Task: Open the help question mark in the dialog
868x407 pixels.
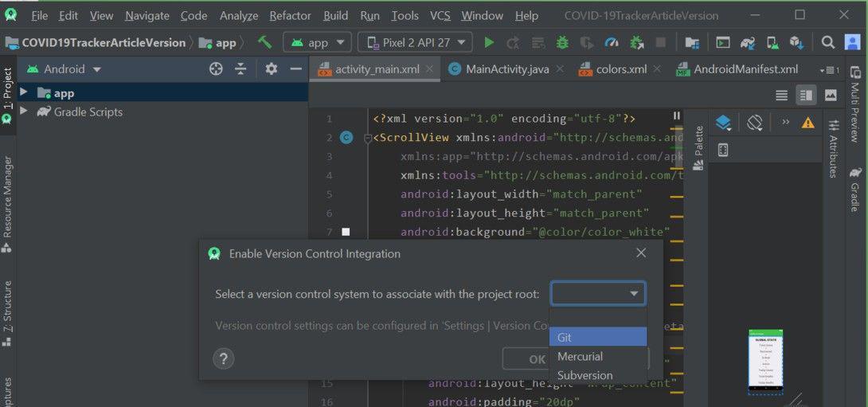Action: [223, 359]
